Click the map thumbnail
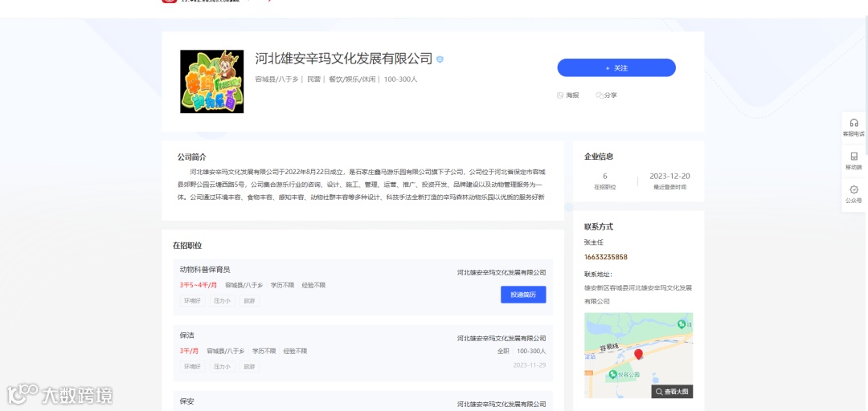Image resolution: width=868 pixels, height=411 pixels. click(638, 356)
